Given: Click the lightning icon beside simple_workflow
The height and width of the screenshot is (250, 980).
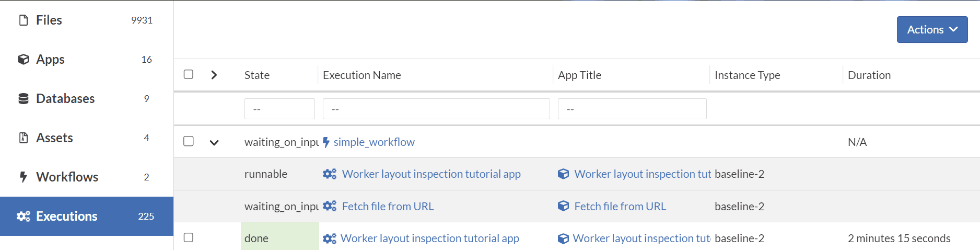Looking at the screenshot, I should pyautogui.click(x=326, y=142).
